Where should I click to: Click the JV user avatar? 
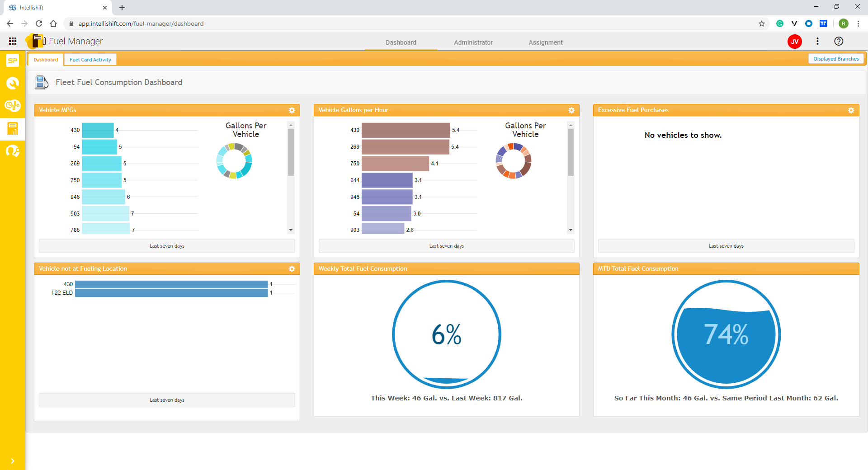(x=794, y=42)
